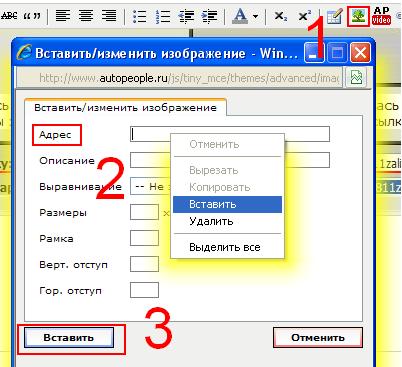Insert a blockquote using the quotes icon
Image resolution: width=402 pixels, height=367 pixels.
click(32, 16)
